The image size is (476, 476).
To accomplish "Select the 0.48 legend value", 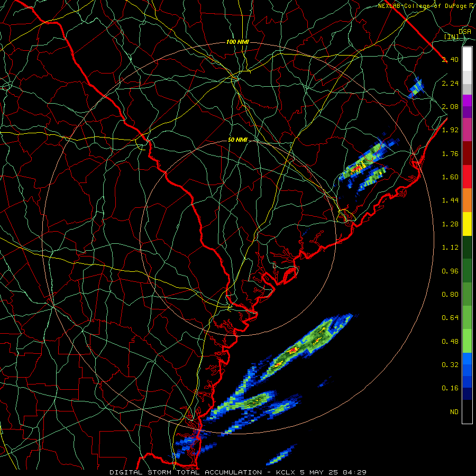I will point(450,342).
